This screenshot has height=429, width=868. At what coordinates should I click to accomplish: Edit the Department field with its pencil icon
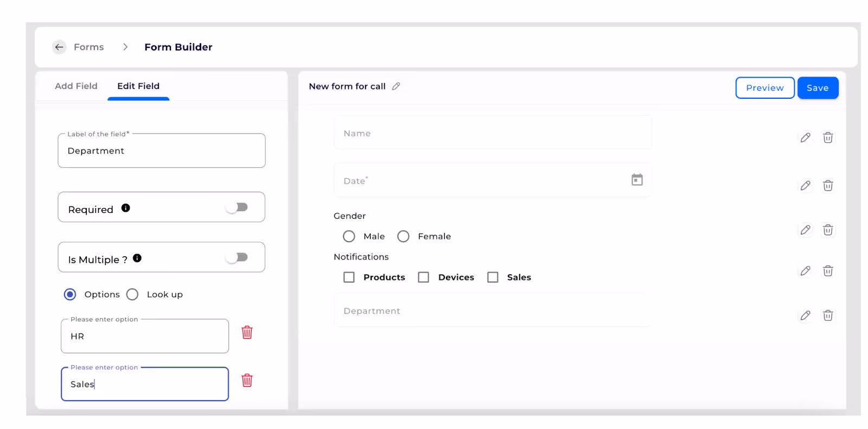pos(806,316)
